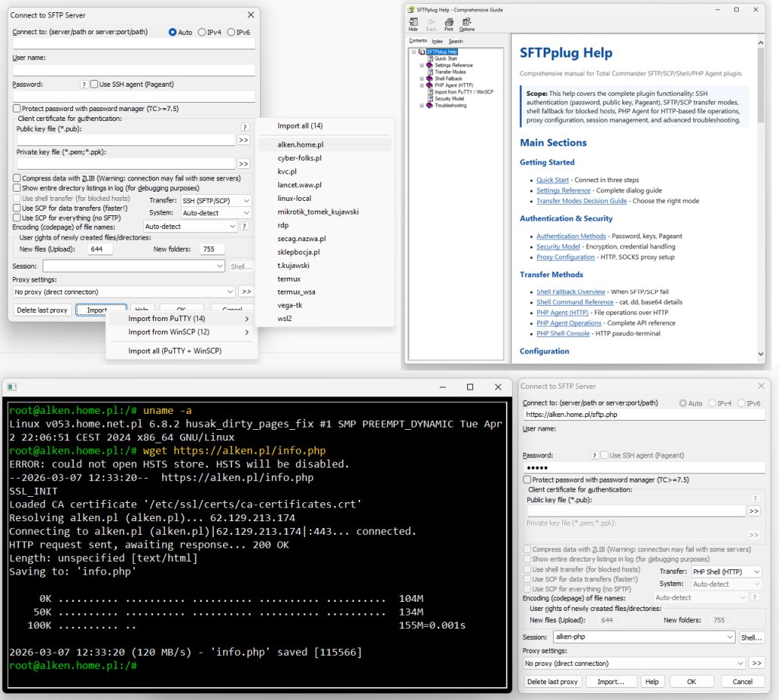The height and width of the screenshot is (700, 779).
Task: Open Import from PuTTY (14) submenu
Action: click(182, 319)
